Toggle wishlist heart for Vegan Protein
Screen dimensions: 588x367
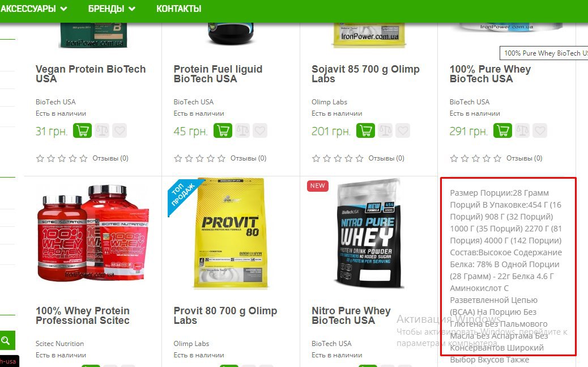pyautogui.click(x=120, y=130)
